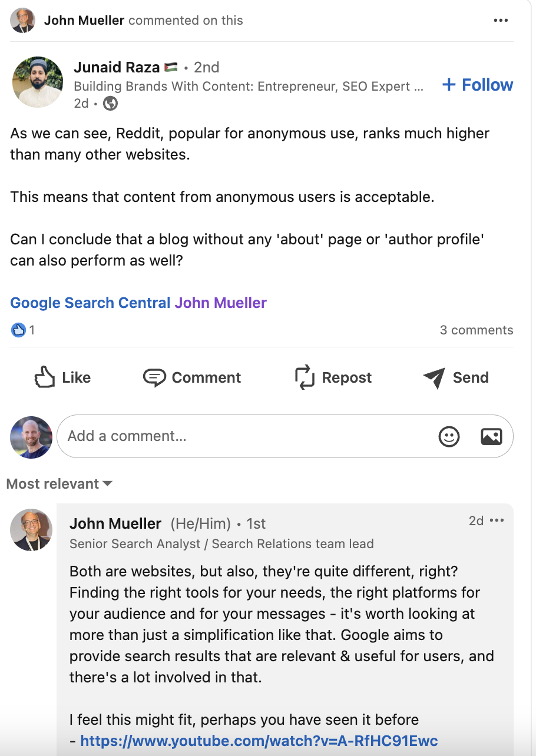Open options menu on John Mueller's comment
Screen dimensions: 536x756
pyautogui.click(x=498, y=520)
